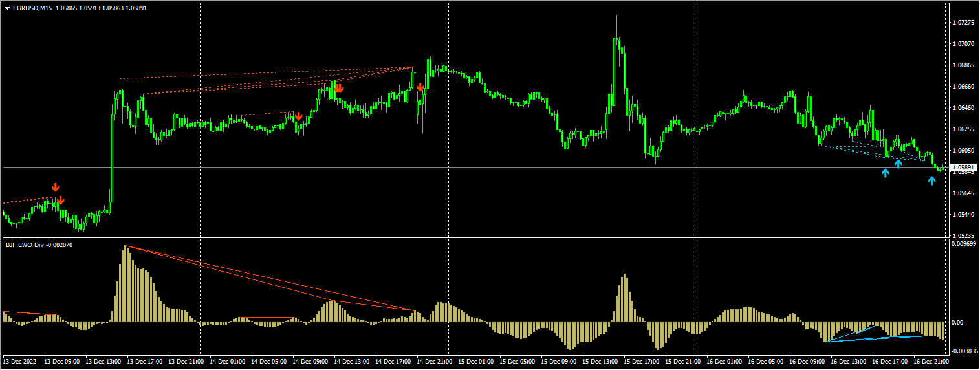Click time axis label 13 Dec 17:00
The width and height of the screenshot is (980, 370).
click(x=145, y=361)
